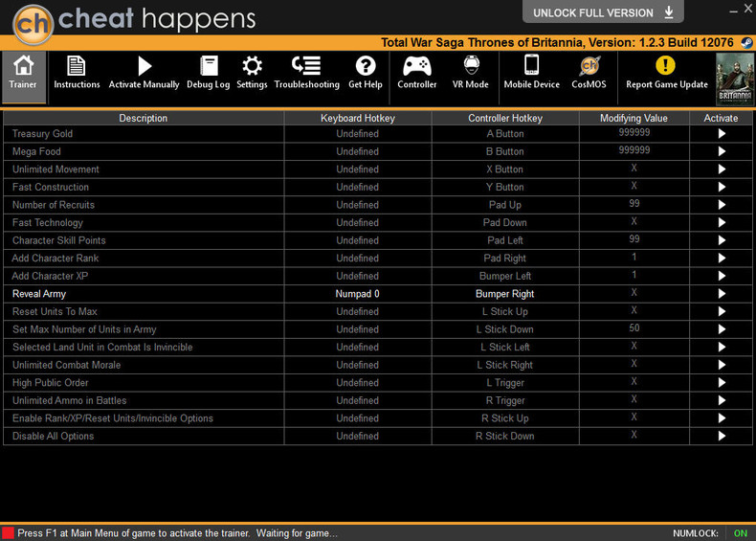Activate Add Character XP cheat
Image resolution: width=756 pixels, height=541 pixels.
pos(722,276)
